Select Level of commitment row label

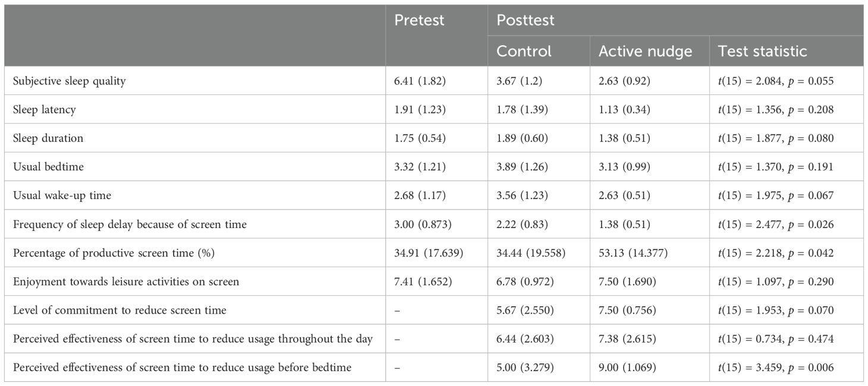(119, 310)
